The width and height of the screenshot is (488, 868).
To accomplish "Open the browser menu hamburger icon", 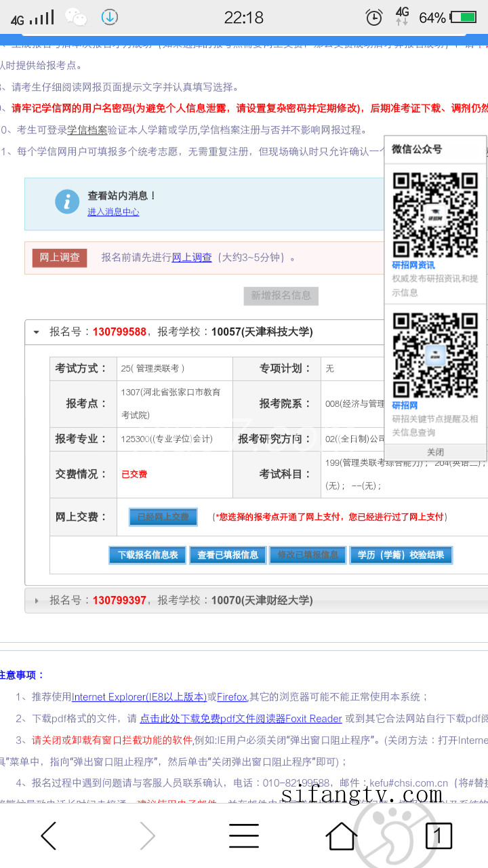I will click(x=244, y=836).
